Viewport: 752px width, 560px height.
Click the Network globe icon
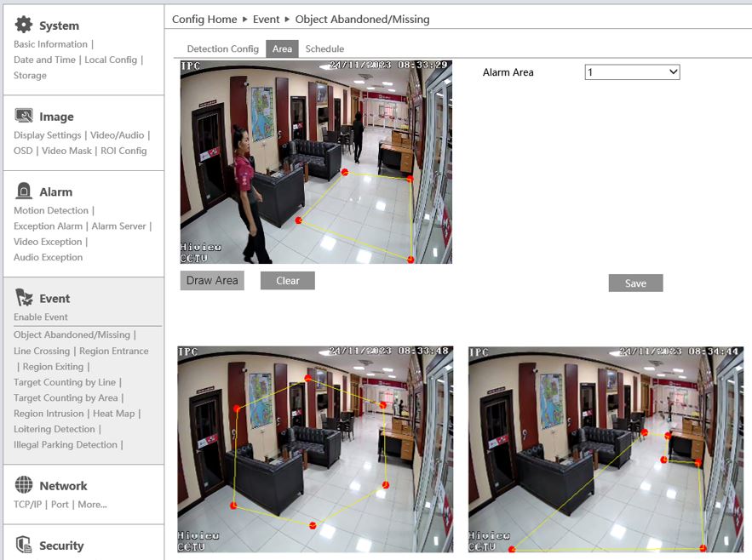click(x=24, y=485)
